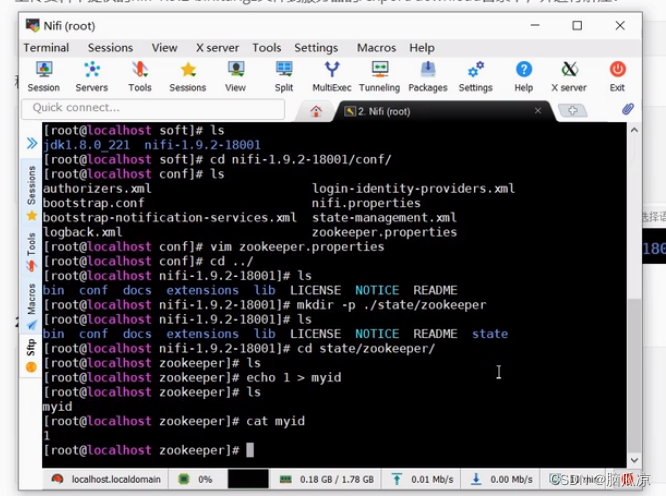Viewport: 666px width, 496px height.
Task: Click 'bootstrap-notification-services.xml' in terminal
Action: coord(169,217)
